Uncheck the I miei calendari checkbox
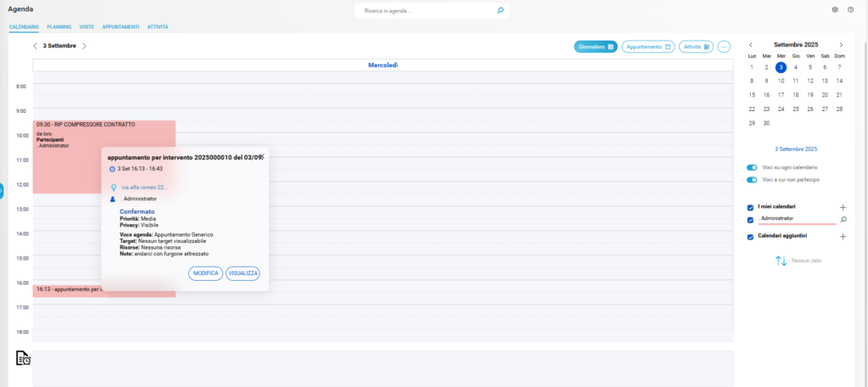 click(750, 207)
